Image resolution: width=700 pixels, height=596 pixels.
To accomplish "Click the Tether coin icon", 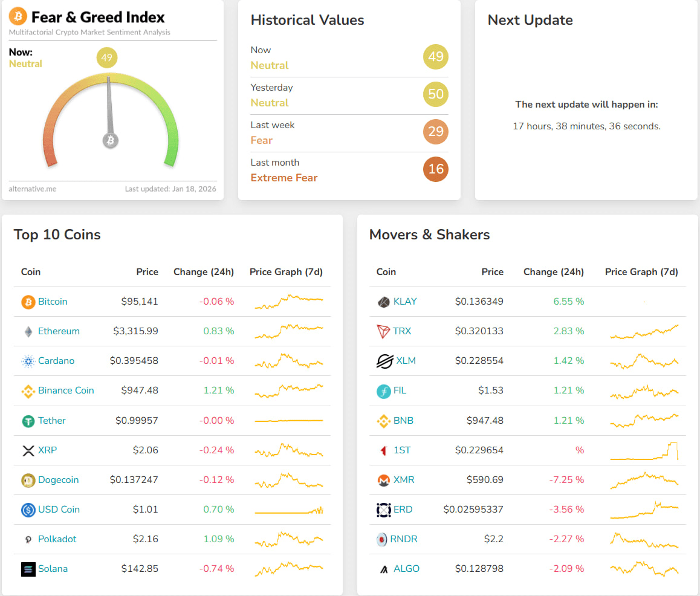I will coord(28,421).
